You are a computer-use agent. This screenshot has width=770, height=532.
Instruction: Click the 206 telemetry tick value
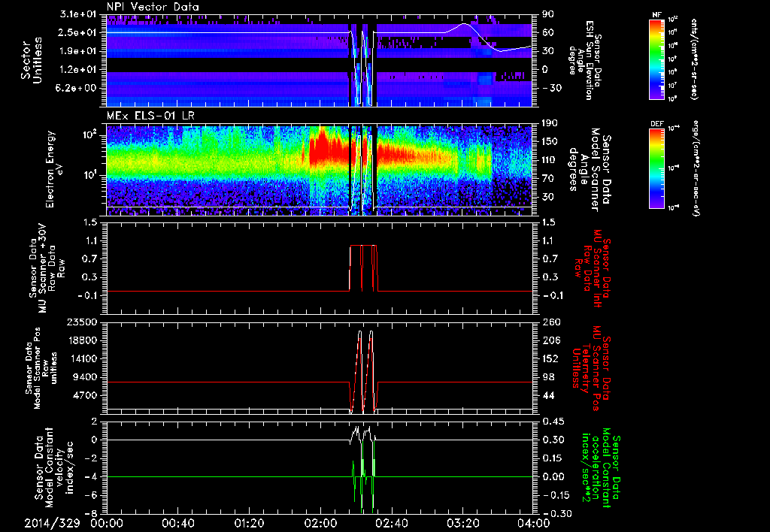coord(551,340)
